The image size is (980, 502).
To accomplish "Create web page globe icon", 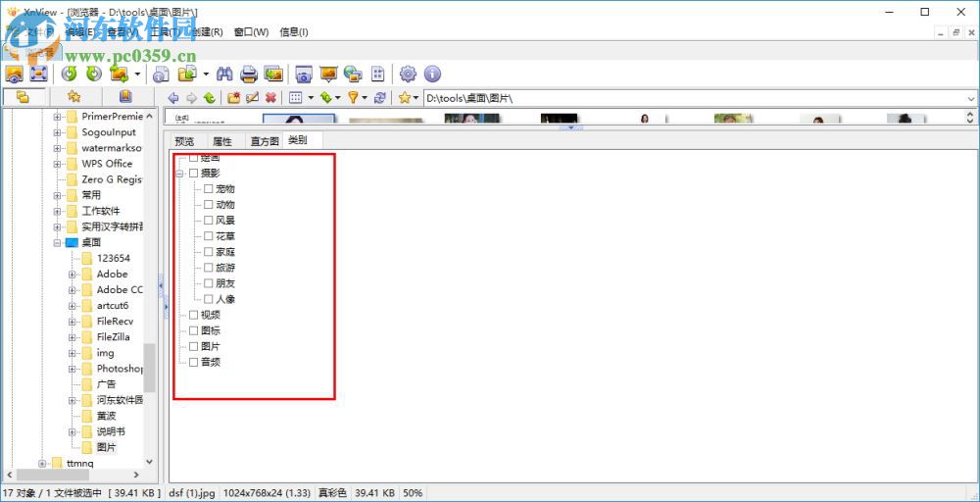I will click(x=353, y=74).
